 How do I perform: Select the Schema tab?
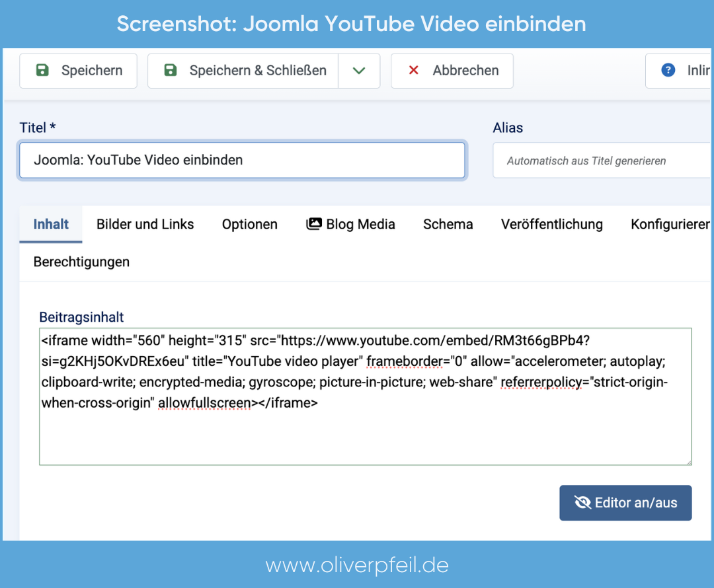448,225
